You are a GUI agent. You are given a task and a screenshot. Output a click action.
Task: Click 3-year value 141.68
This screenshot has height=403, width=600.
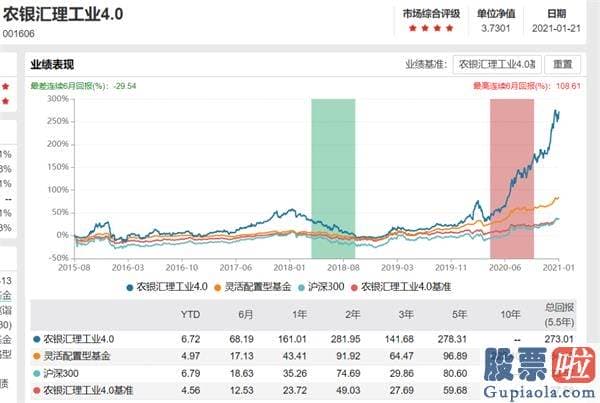tap(399, 339)
